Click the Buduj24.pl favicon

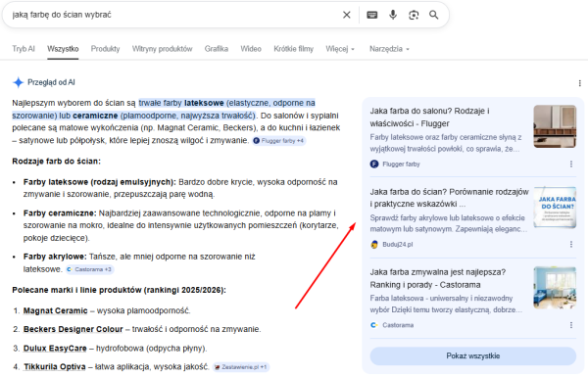[x=374, y=245]
